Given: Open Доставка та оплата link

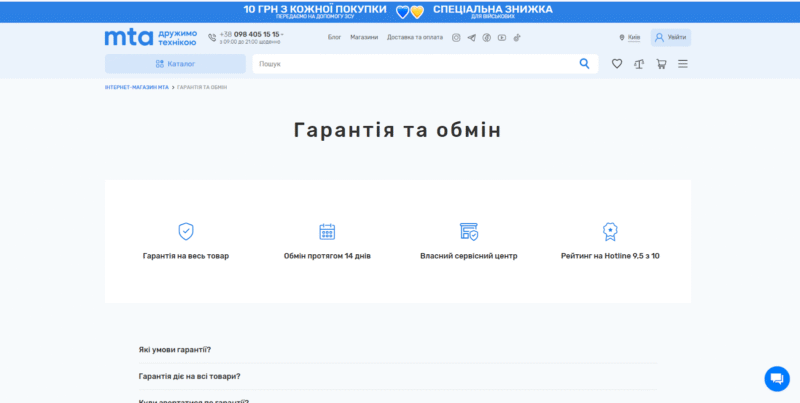Looking at the screenshot, I should point(415,37).
